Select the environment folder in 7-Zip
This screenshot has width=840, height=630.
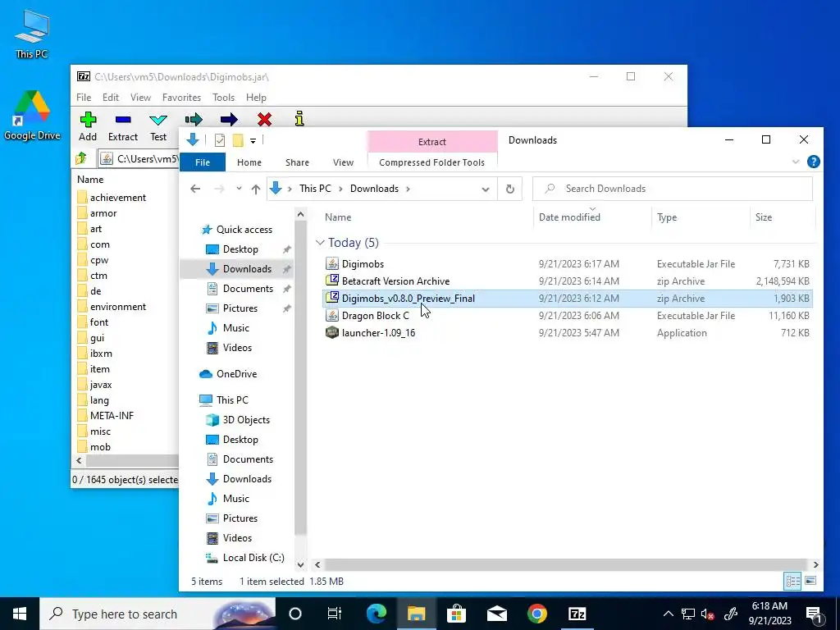[x=112, y=307]
